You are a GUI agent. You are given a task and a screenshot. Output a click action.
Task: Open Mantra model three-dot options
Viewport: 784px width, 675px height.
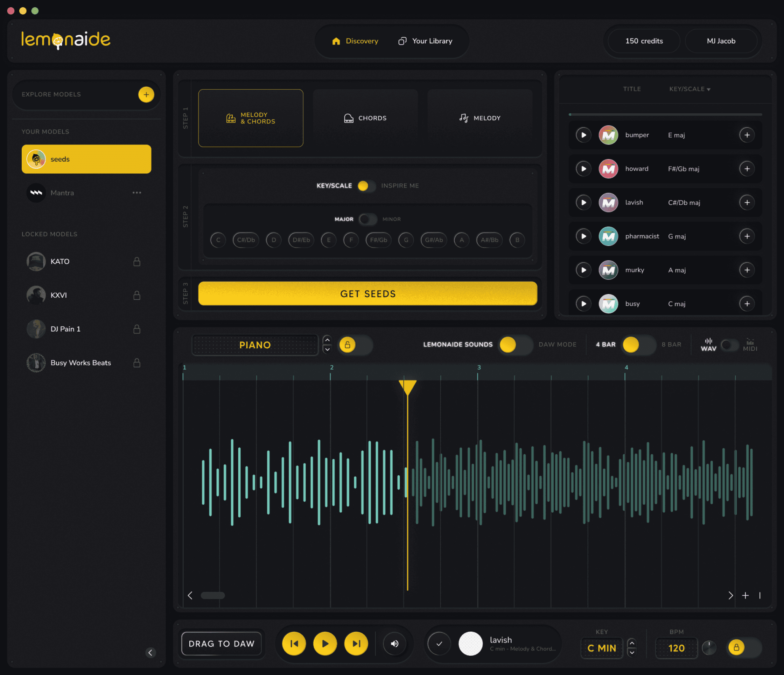coord(136,193)
